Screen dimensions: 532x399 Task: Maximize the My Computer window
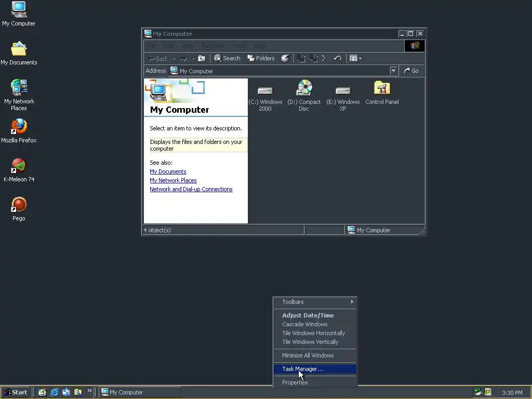point(410,34)
